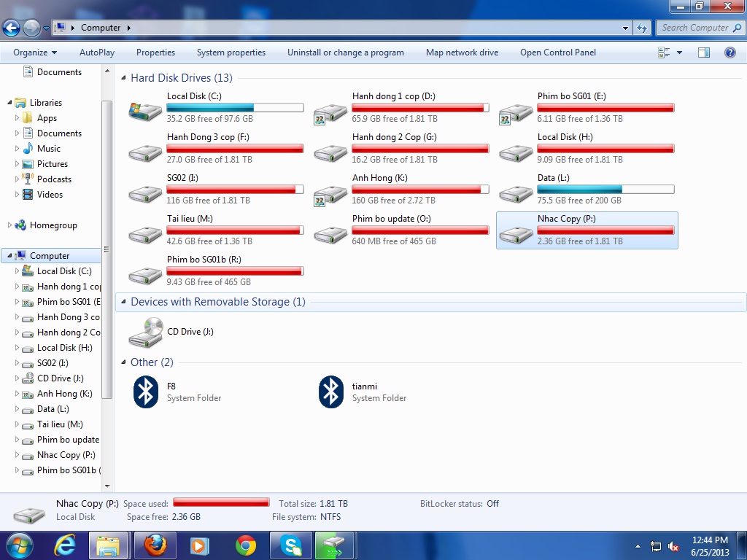Click the Forward navigation arrow

(31, 28)
